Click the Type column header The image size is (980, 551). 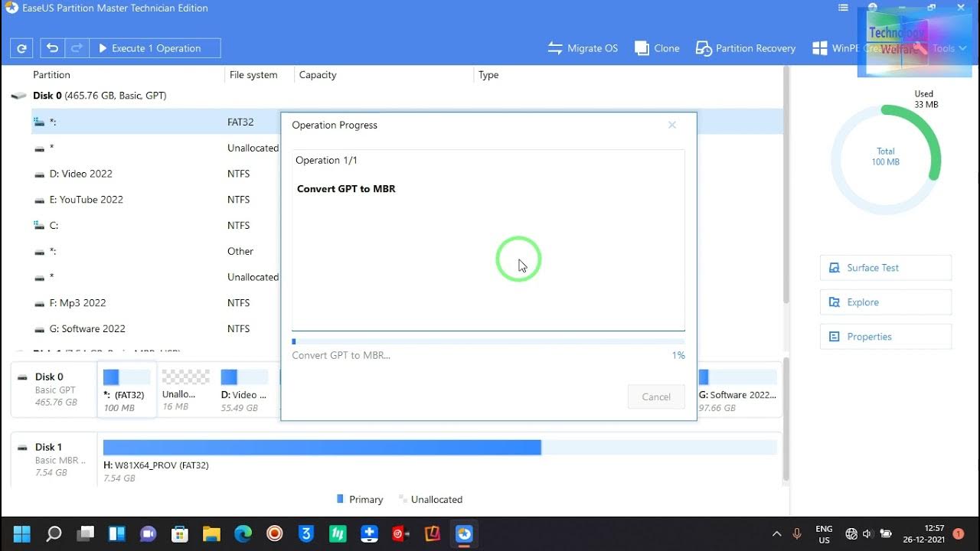[488, 75]
